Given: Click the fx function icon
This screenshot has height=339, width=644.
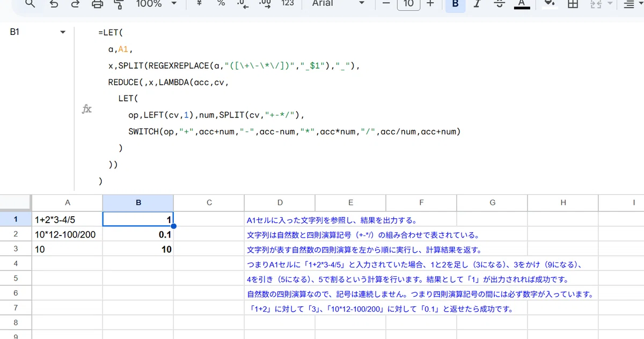Looking at the screenshot, I should coord(86,109).
